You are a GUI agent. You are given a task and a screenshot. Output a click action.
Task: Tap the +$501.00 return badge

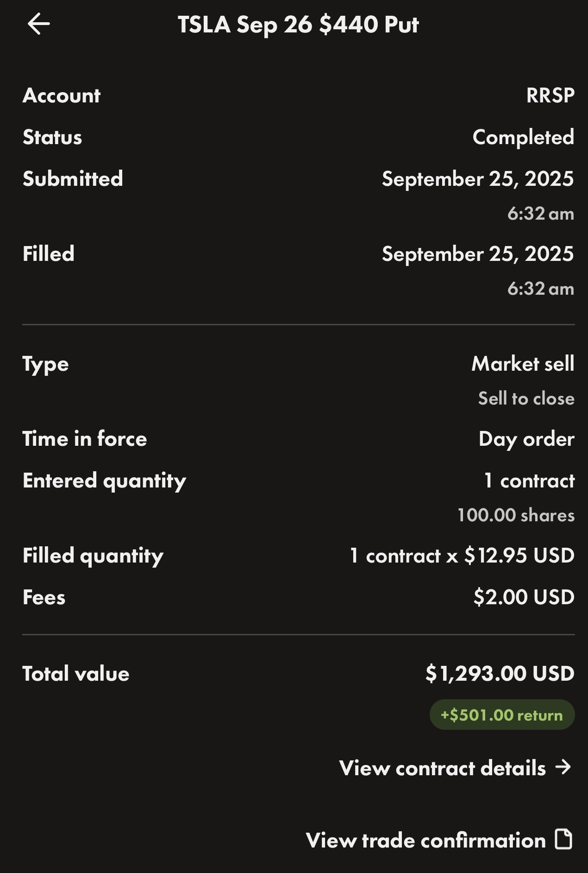502,715
